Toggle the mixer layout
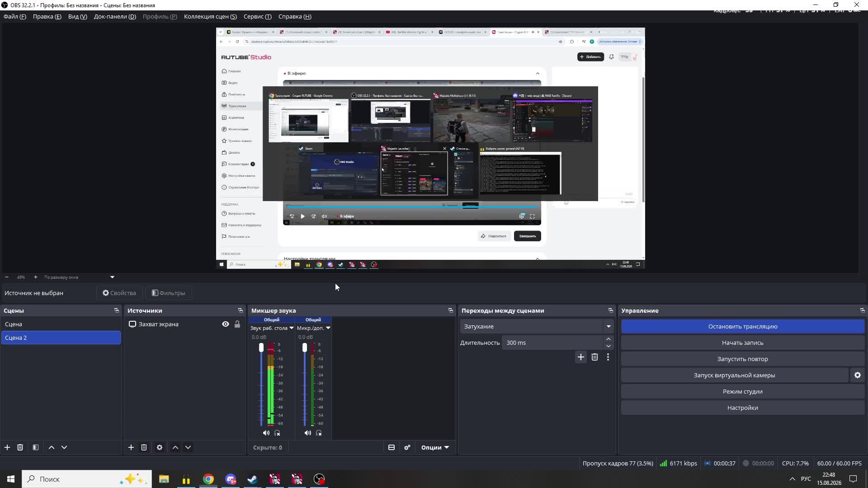This screenshot has width=868, height=488. point(392,447)
